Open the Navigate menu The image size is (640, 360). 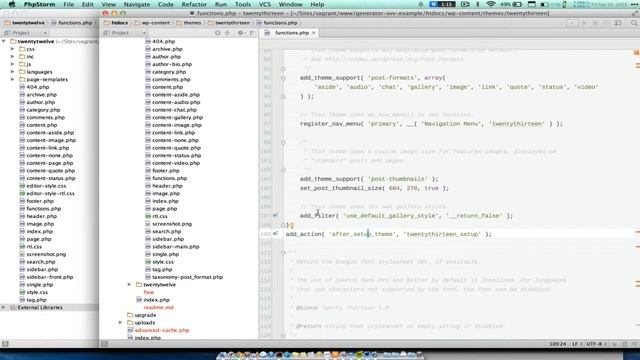point(137,4)
